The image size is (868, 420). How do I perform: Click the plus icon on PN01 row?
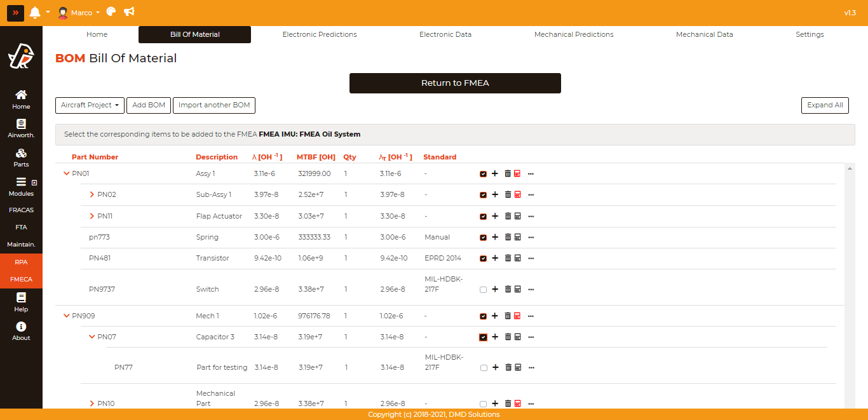pos(495,173)
